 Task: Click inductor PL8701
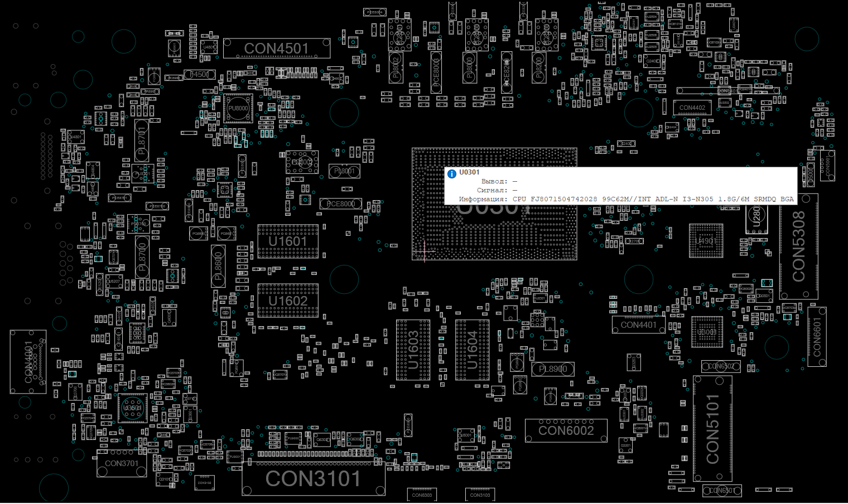pyautogui.click(x=142, y=141)
